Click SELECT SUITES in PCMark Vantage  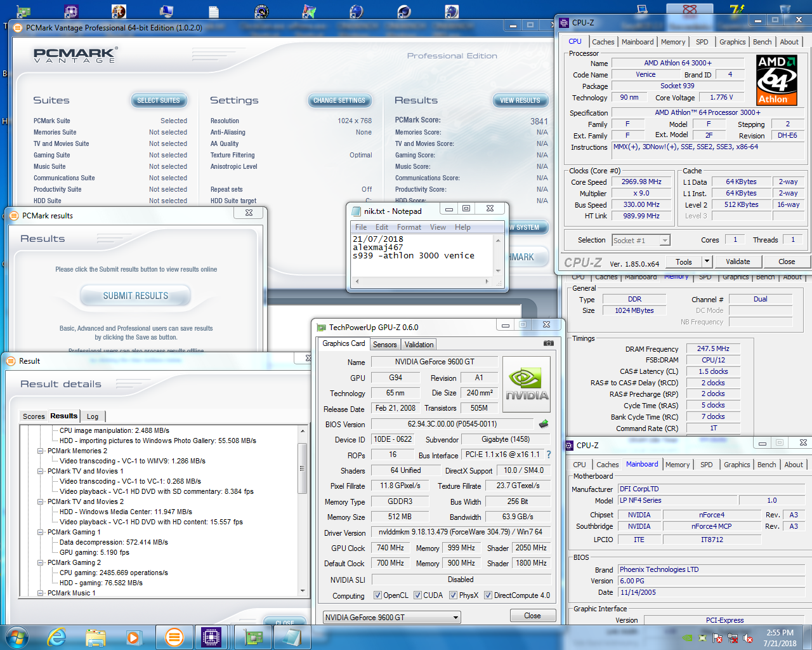coord(159,100)
